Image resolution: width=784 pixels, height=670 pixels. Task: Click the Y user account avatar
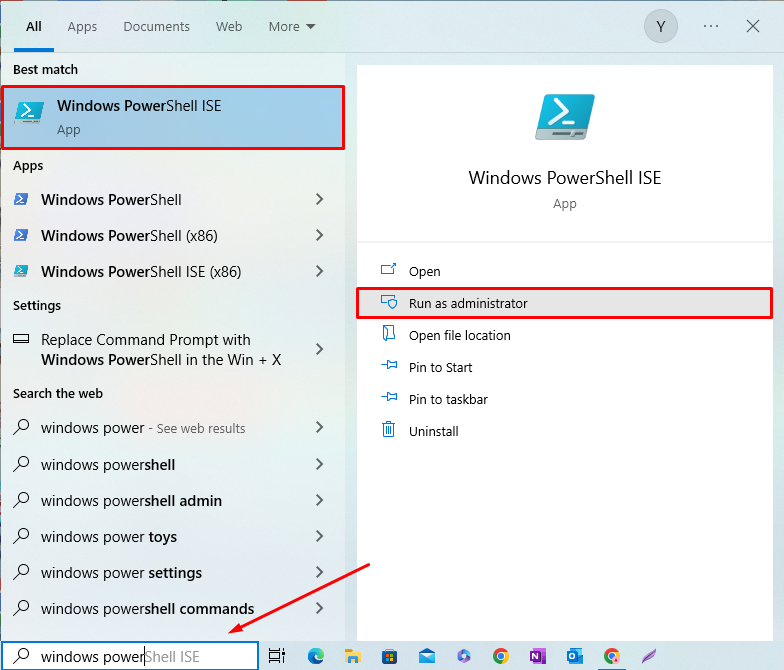tap(660, 26)
